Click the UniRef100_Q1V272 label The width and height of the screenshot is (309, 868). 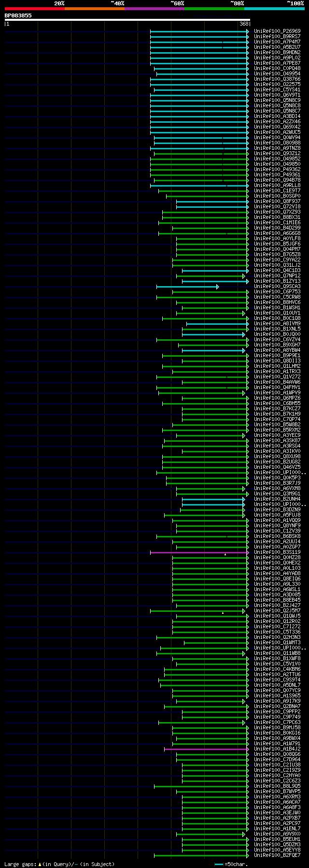click(x=277, y=377)
